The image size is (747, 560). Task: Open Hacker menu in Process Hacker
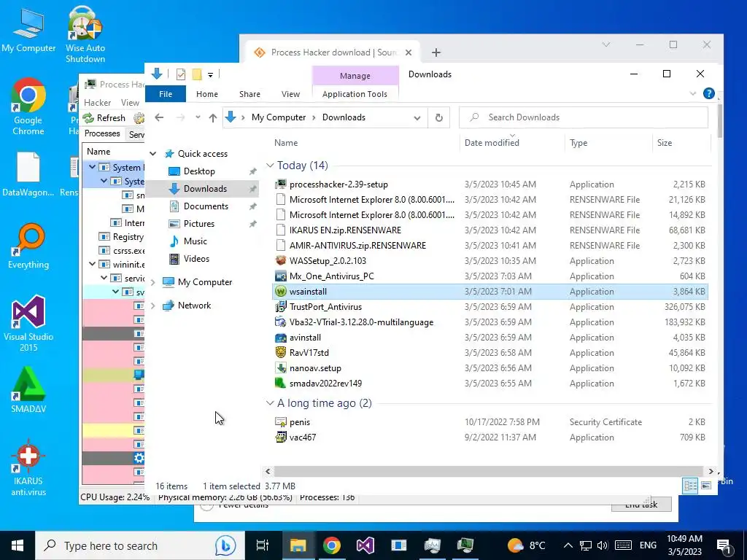(x=97, y=103)
